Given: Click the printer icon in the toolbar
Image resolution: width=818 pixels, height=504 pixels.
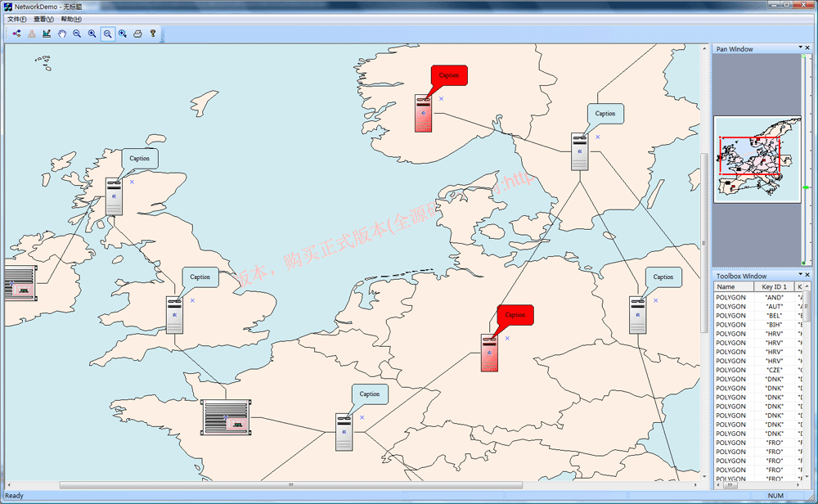Looking at the screenshot, I should (137, 34).
